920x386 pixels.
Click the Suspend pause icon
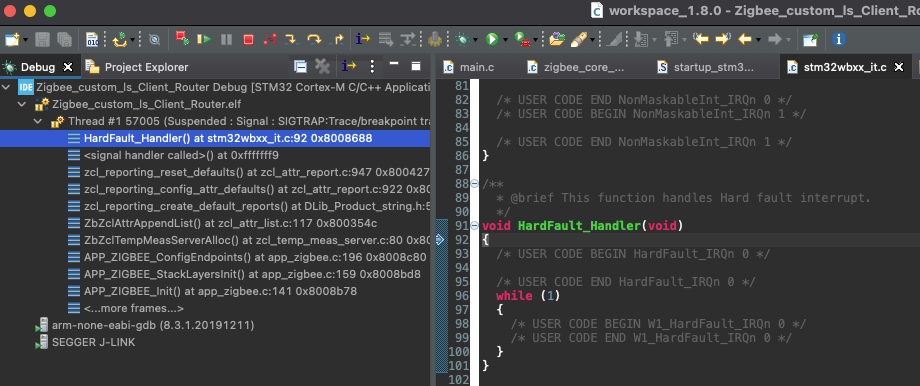tap(226, 39)
